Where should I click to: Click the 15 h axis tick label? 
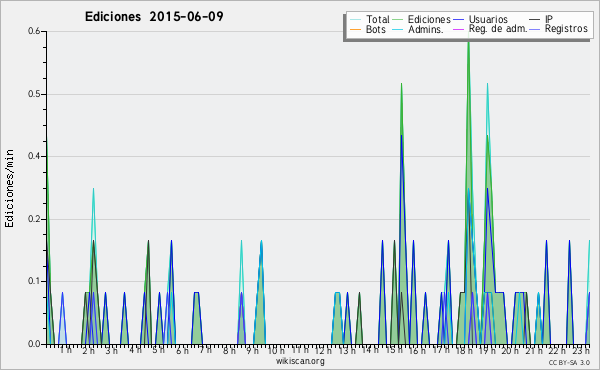point(393,350)
